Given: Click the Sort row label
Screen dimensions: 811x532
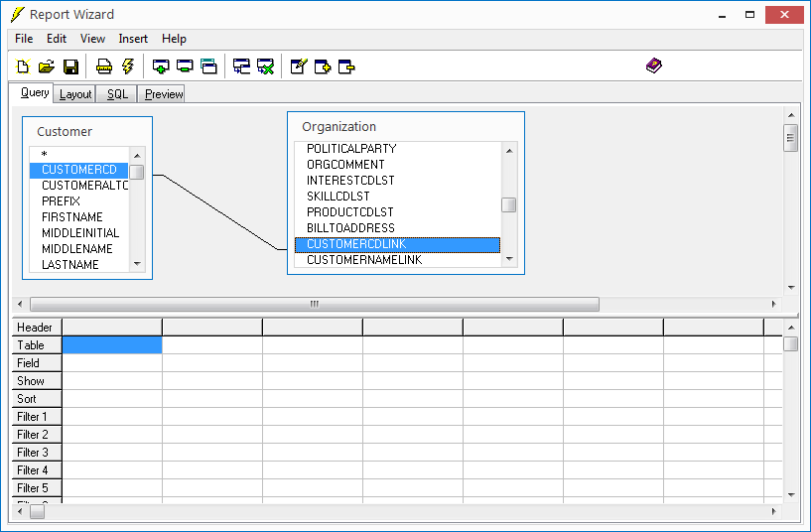Looking at the screenshot, I should pos(36,399).
